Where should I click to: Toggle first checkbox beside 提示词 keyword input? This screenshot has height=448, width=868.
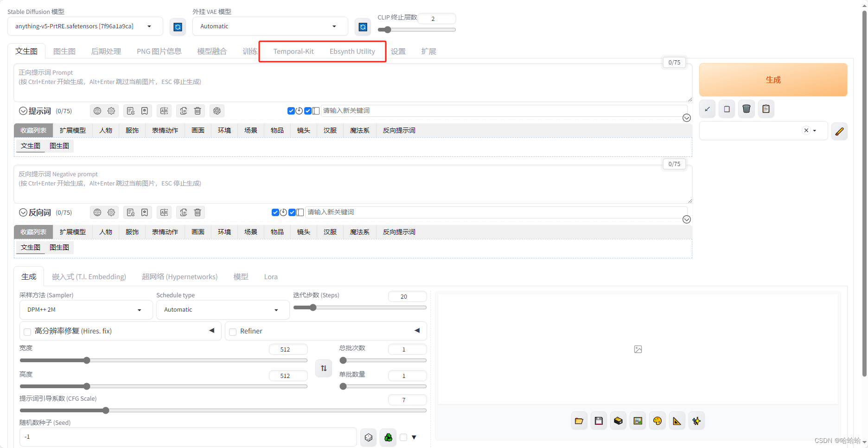pyautogui.click(x=291, y=111)
